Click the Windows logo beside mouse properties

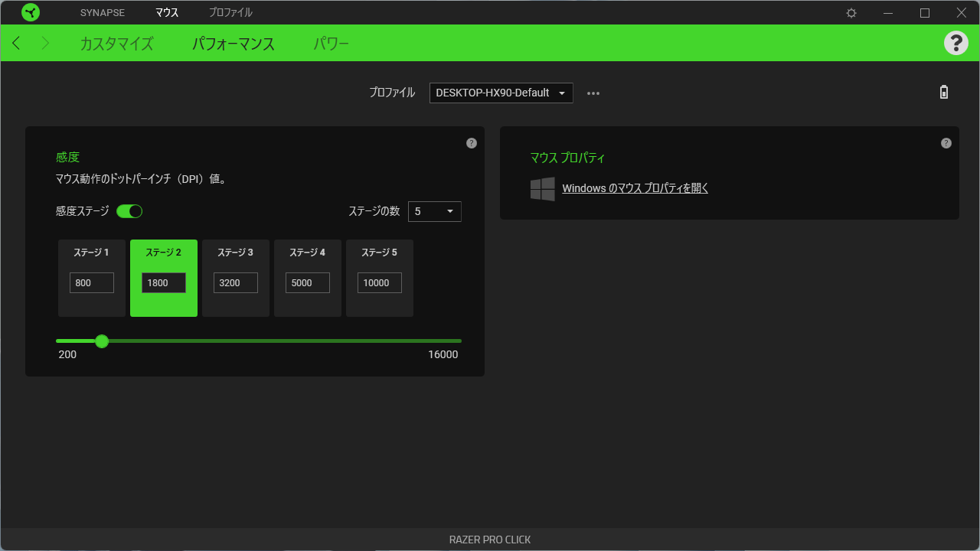[x=543, y=189]
